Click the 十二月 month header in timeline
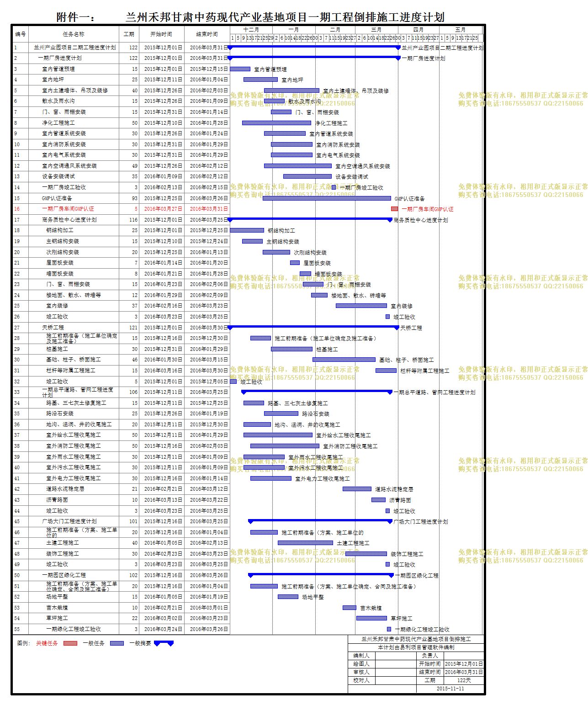Image resolution: width=588 pixels, height=705 pixels. [251, 30]
